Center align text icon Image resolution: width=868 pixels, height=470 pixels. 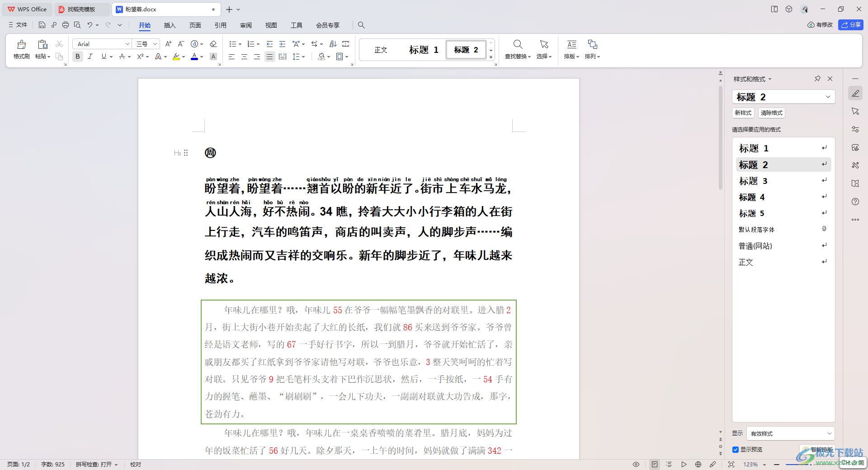click(x=244, y=56)
